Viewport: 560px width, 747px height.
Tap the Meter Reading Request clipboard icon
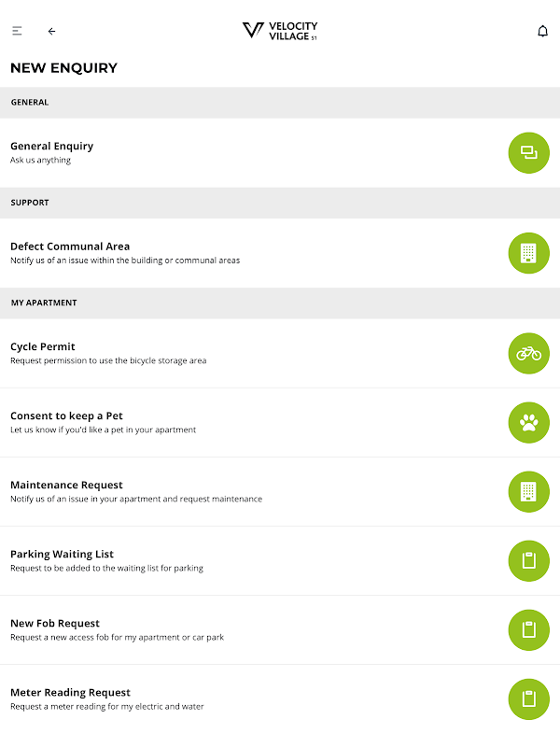(x=528, y=698)
